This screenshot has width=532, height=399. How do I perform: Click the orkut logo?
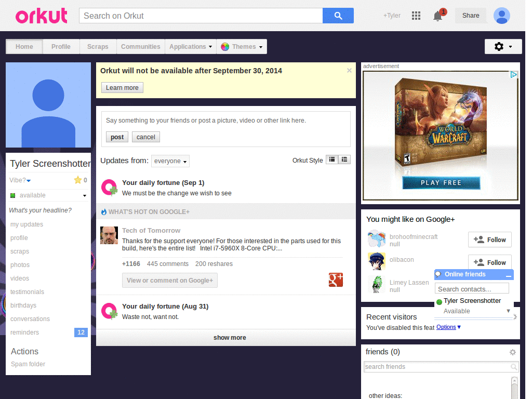click(42, 16)
